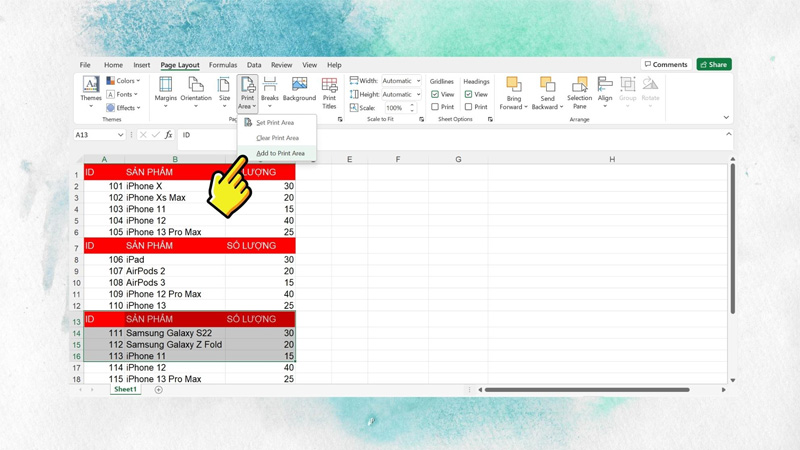Click the green Share button
Screen dimensions: 800x450
point(714,64)
